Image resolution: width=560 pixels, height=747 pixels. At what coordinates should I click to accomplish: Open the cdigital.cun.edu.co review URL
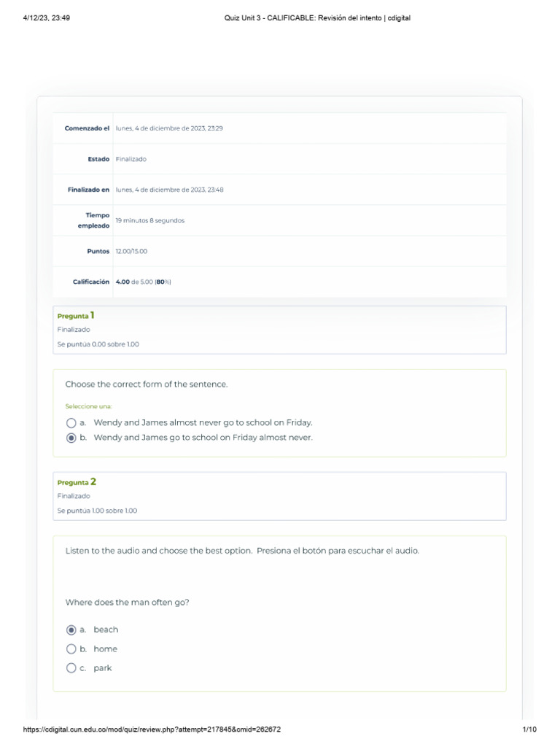click(x=152, y=729)
